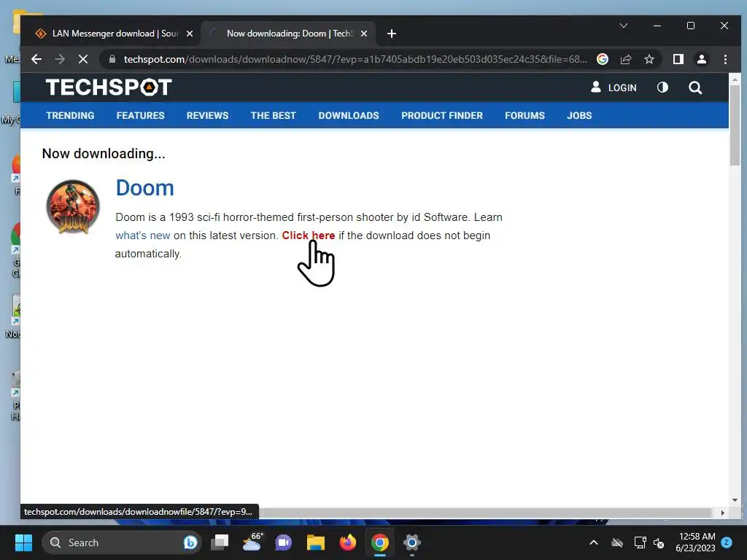Open THE BEST menu item
Image resolution: width=747 pixels, height=560 pixels.
click(x=274, y=115)
